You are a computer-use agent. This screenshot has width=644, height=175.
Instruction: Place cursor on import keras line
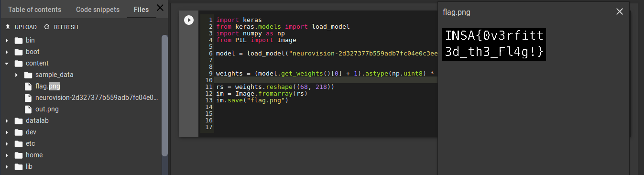(239, 20)
